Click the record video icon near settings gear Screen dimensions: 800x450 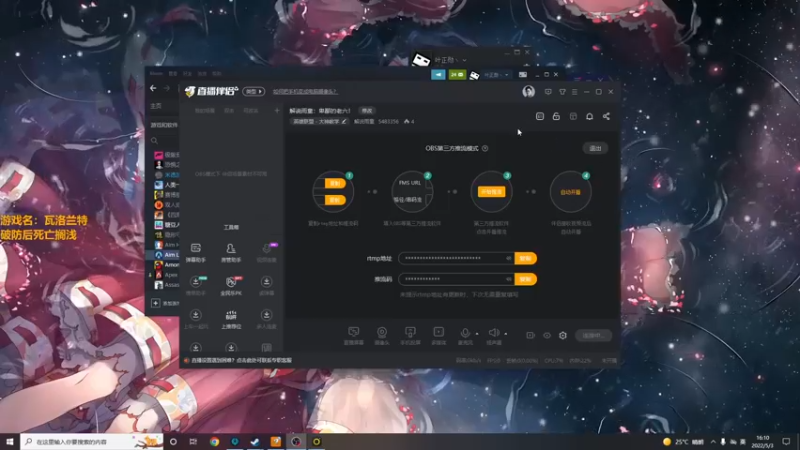click(x=530, y=335)
